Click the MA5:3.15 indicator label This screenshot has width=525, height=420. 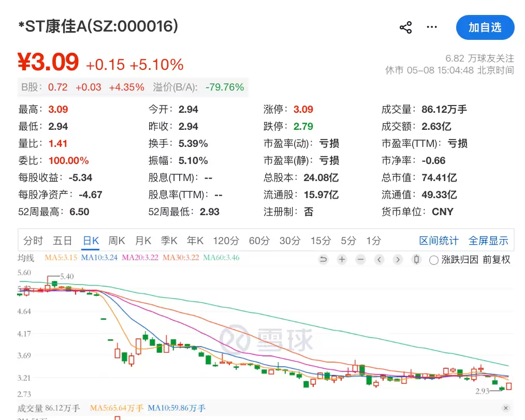[61, 258]
